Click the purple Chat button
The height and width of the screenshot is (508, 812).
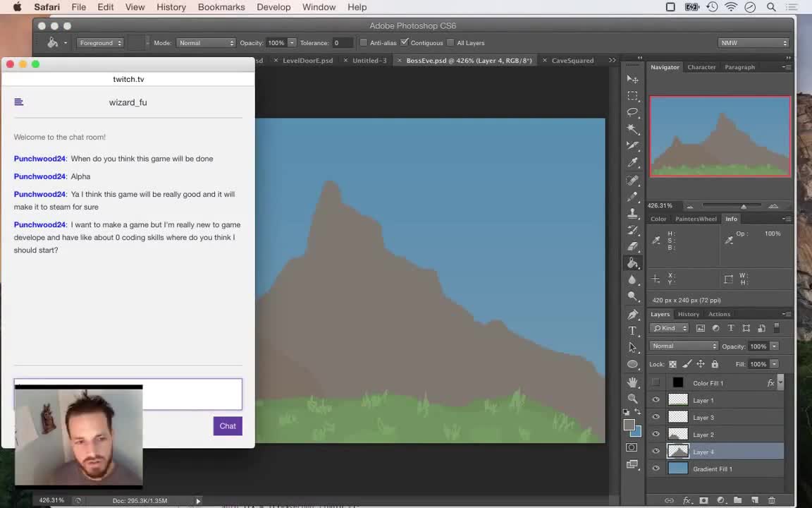(x=228, y=426)
